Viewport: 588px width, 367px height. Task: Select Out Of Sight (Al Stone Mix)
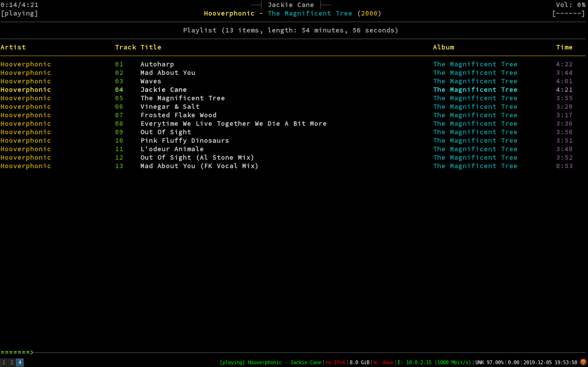[x=197, y=157]
